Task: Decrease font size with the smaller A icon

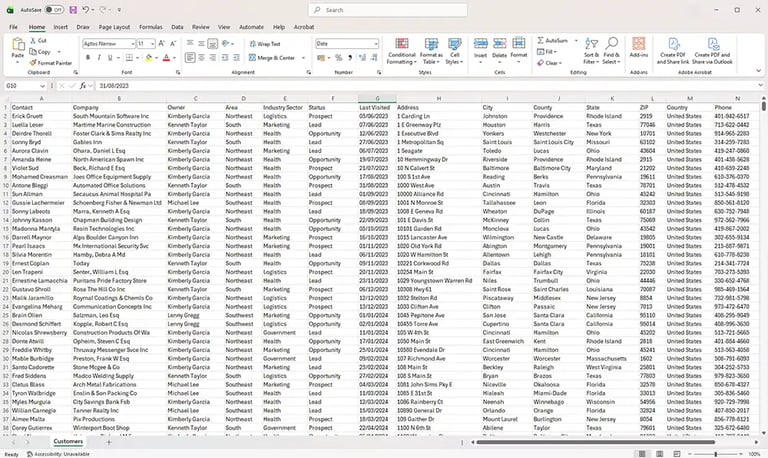Action: click(x=173, y=44)
